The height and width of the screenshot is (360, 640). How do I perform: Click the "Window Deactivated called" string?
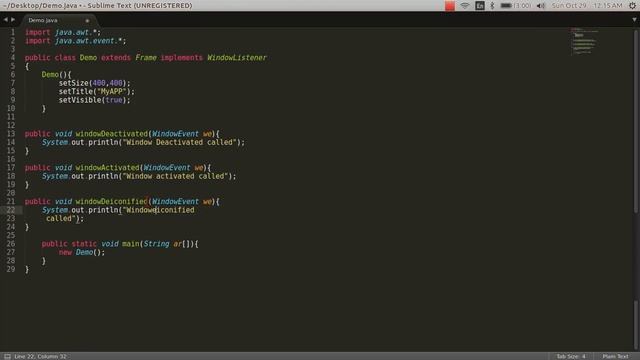click(180, 142)
